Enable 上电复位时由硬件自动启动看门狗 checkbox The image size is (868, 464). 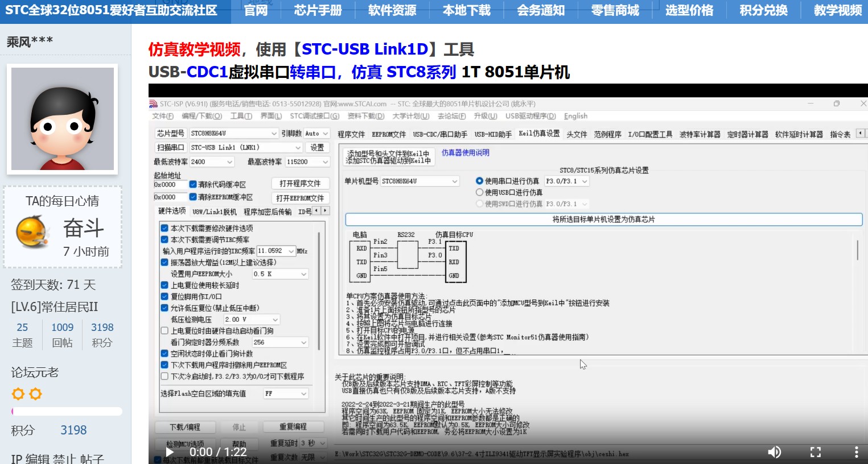164,330
